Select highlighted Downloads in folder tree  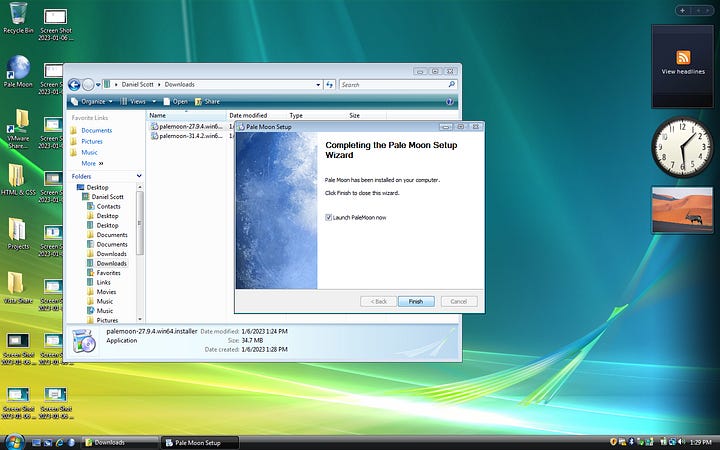[x=112, y=264]
